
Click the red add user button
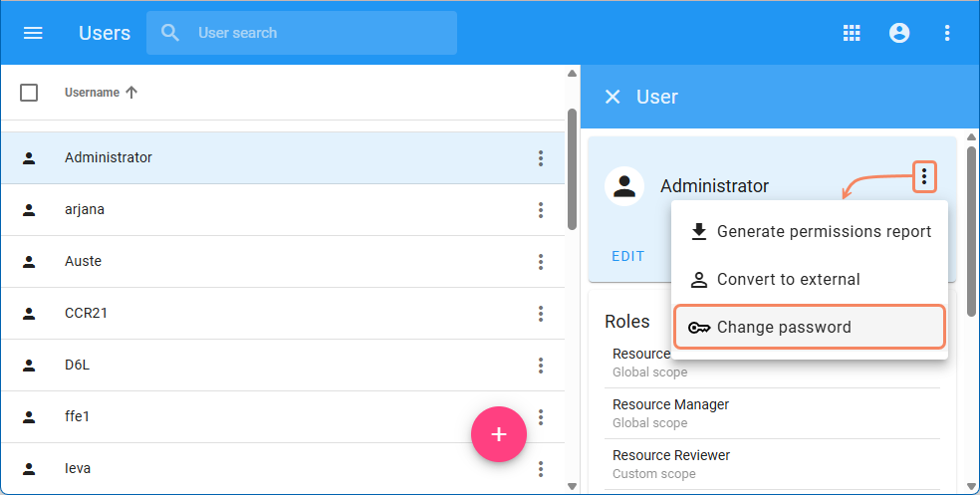coord(498,434)
